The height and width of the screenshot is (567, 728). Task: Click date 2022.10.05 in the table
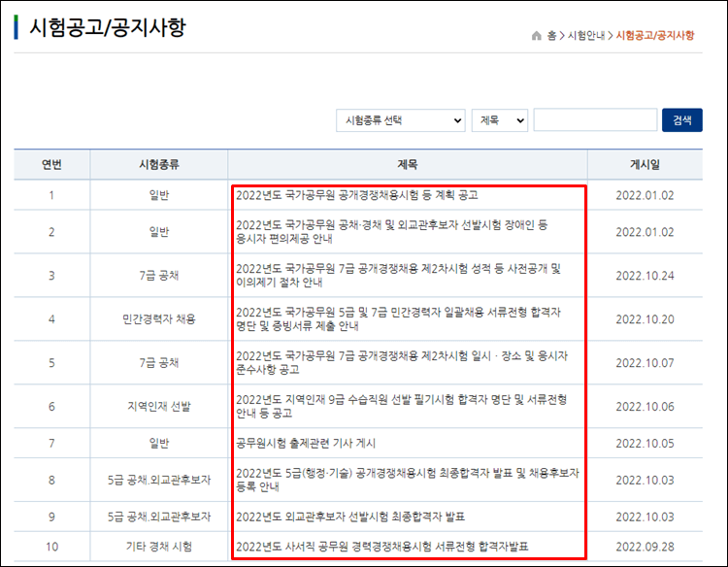(645, 444)
